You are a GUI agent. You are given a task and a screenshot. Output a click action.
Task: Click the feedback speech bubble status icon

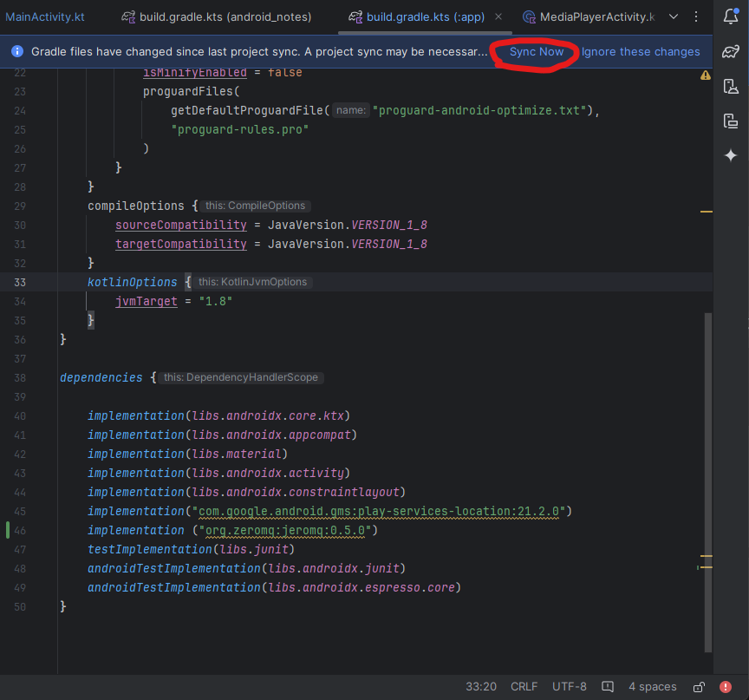pos(608,687)
